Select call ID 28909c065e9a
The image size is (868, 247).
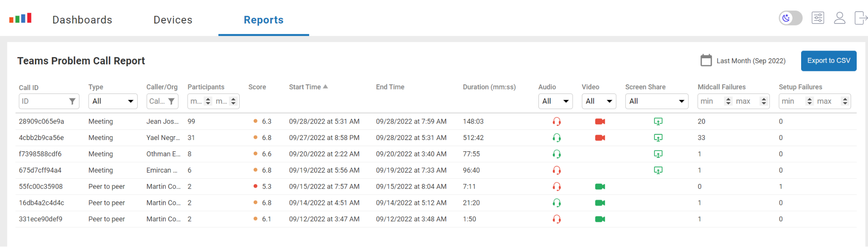click(41, 121)
